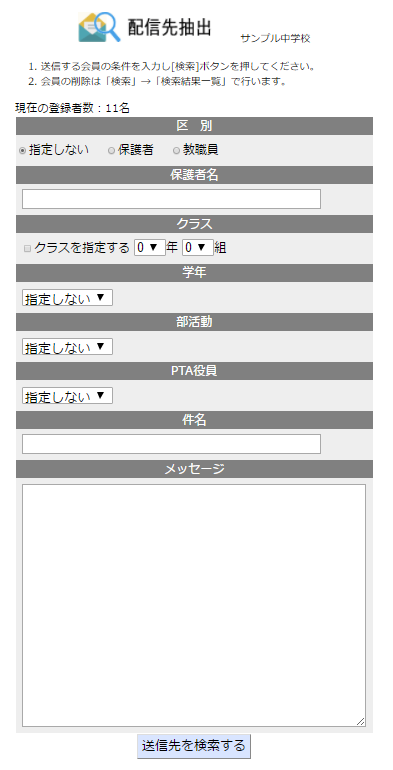Click the 現在の登録者数 count text
The height and width of the screenshot is (770, 393).
tap(72, 109)
